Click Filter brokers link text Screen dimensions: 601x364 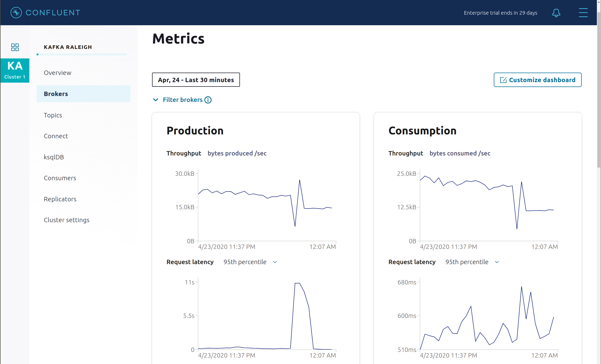coord(183,100)
